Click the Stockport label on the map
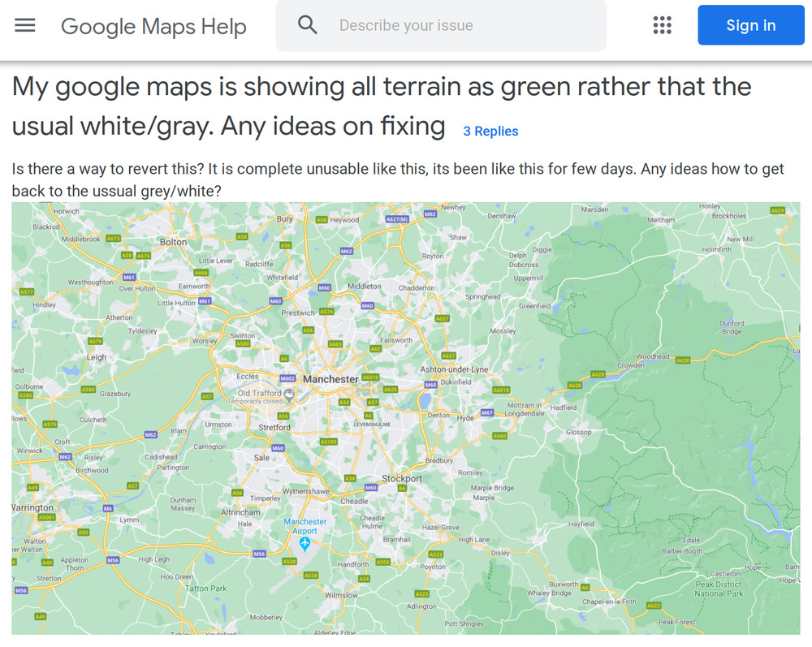The height and width of the screenshot is (647, 812). (x=402, y=479)
